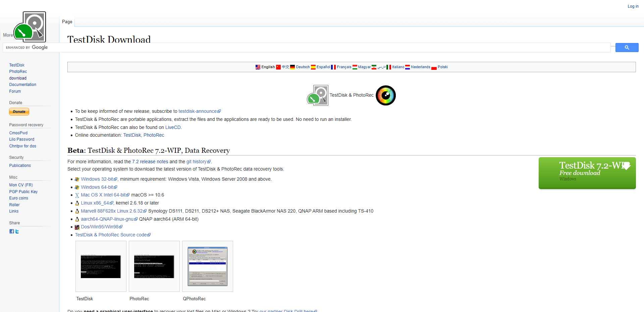Click inside the Google search field
This screenshot has height=312, width=644.
coord(302,47)
